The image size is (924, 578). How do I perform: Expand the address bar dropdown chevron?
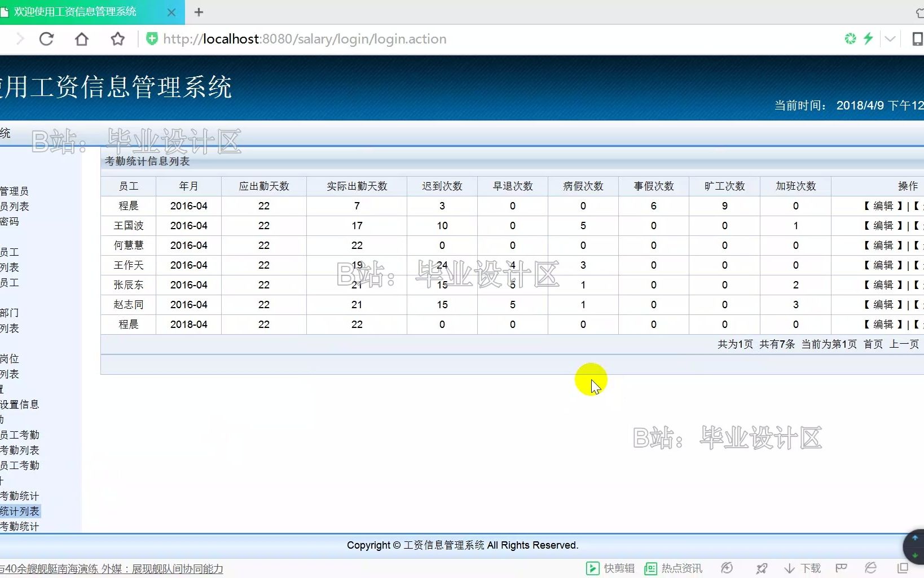pos(890,39)
